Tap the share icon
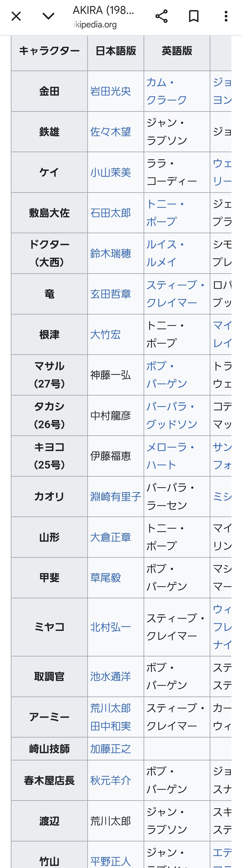Screen dimensions: 242x868 pos(161,16)
